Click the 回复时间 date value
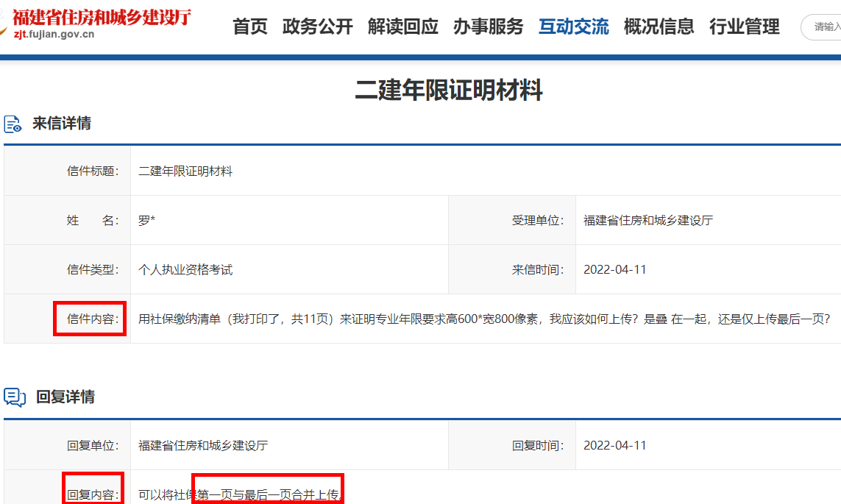The image size is (841, 504). pos(614,445)
